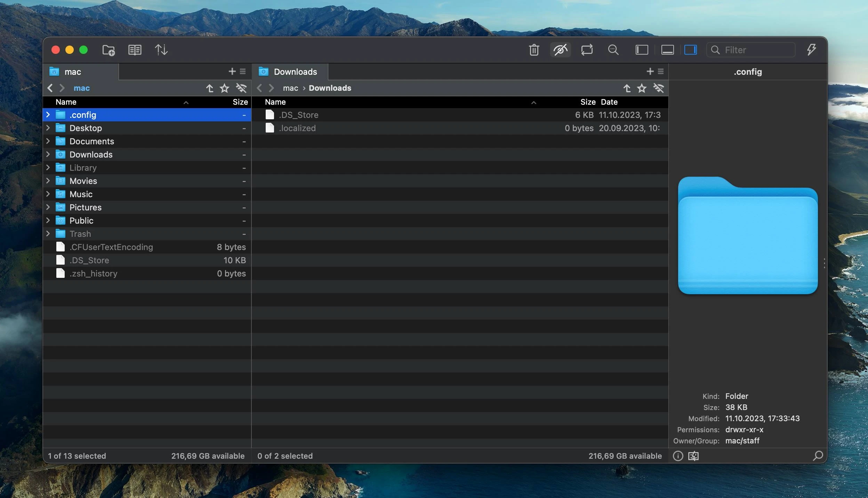
Task: Add a new tab in left pane
Action: tap(232, 71)
